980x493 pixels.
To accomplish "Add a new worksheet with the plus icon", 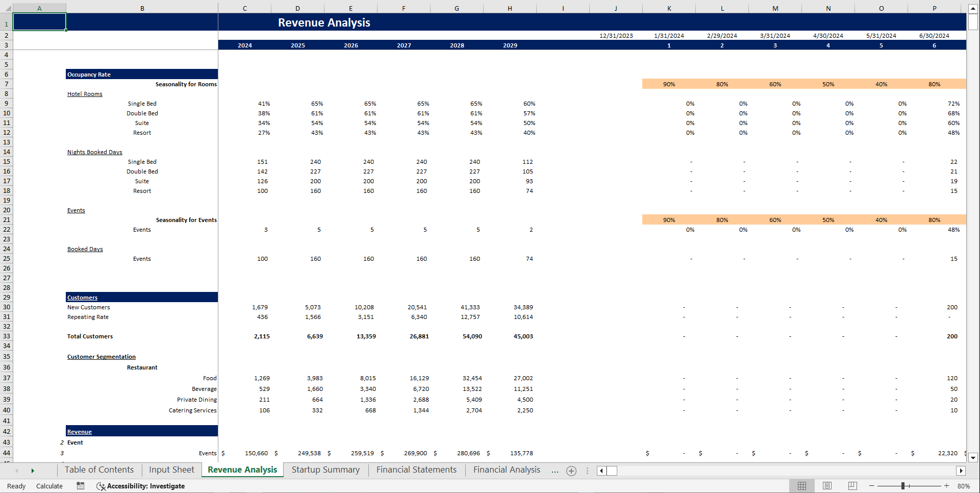I will tap(571, 471).
